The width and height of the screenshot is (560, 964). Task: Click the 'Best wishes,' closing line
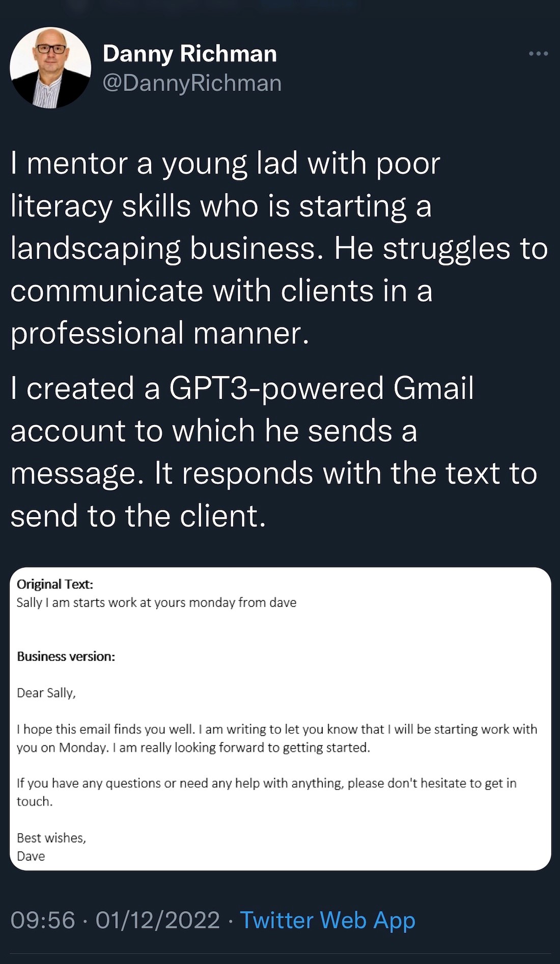click(51, 838)
